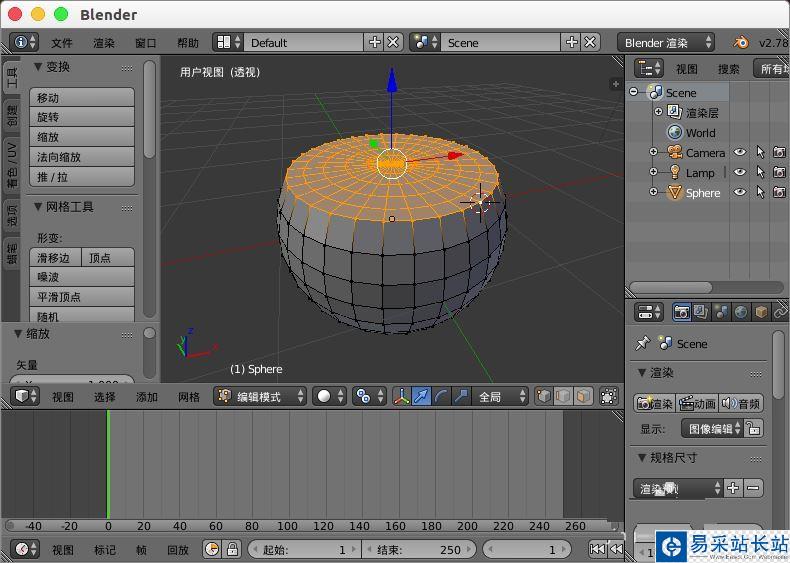Screen dimensions: 790x563
Task: Toggle Sphere visibility eye icon
Action: pyautogui.click(x=740, y=192)
